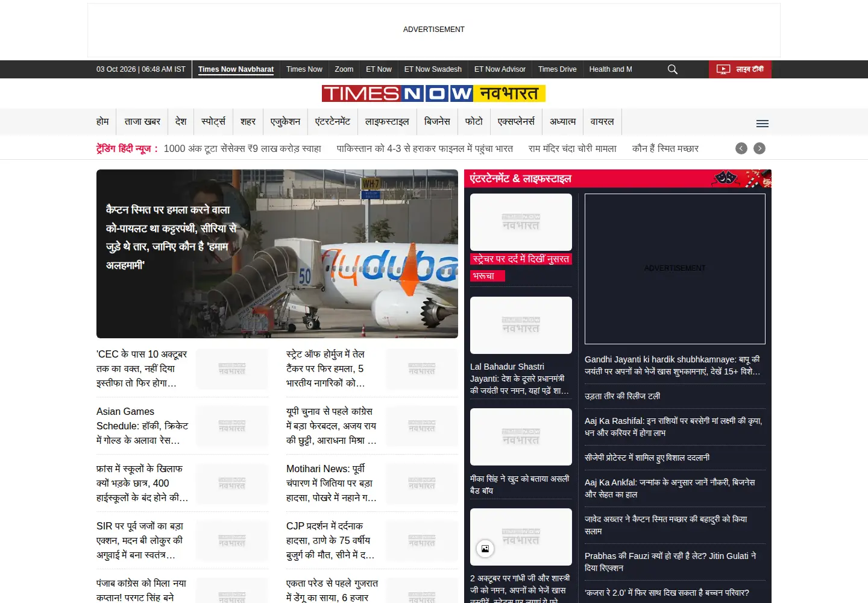The width and height of the screenshot is (868, 603).
Task: Open मीका सिंह बैड बॉय story
Action: click(521, 484)
